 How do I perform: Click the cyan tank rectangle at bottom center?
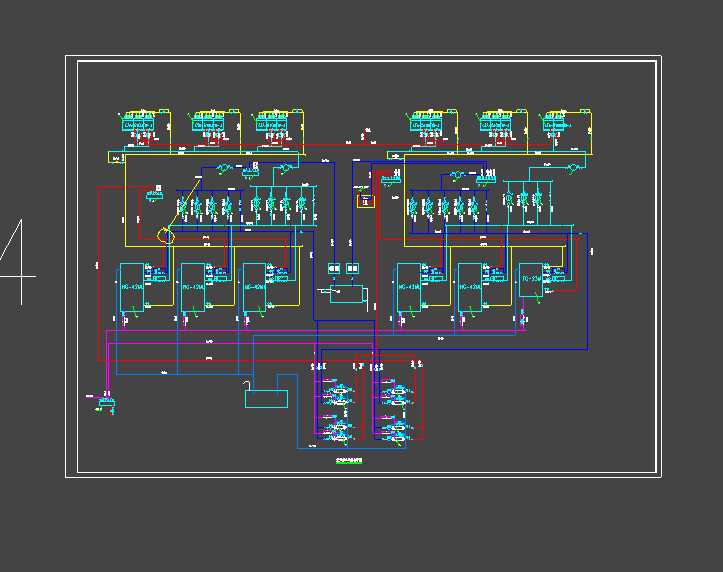pos(266,399)
